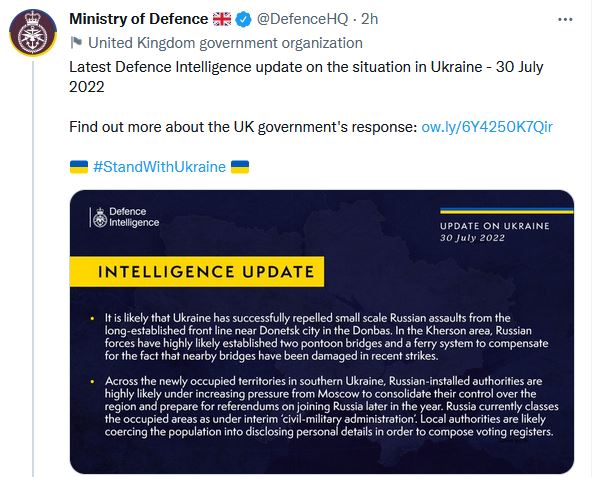Open the Ministry of Defence display name
The image size is (603, 477).
point(139,20)
